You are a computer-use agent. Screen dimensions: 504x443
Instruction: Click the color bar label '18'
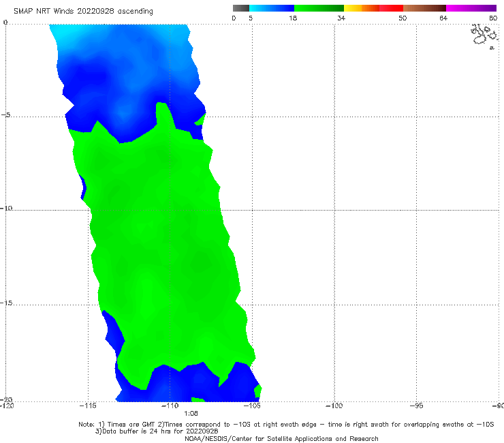(x=293, y=18)
